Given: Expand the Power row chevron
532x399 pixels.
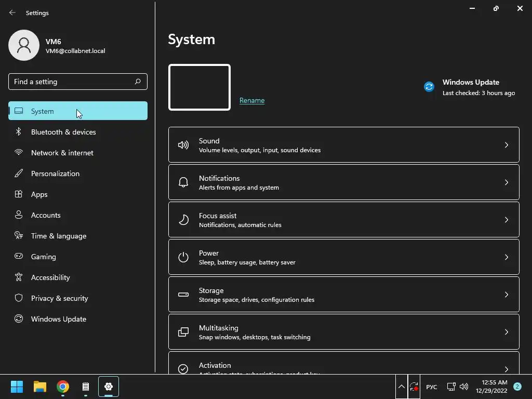Looking at the screenshot, I should pos(507,257).
